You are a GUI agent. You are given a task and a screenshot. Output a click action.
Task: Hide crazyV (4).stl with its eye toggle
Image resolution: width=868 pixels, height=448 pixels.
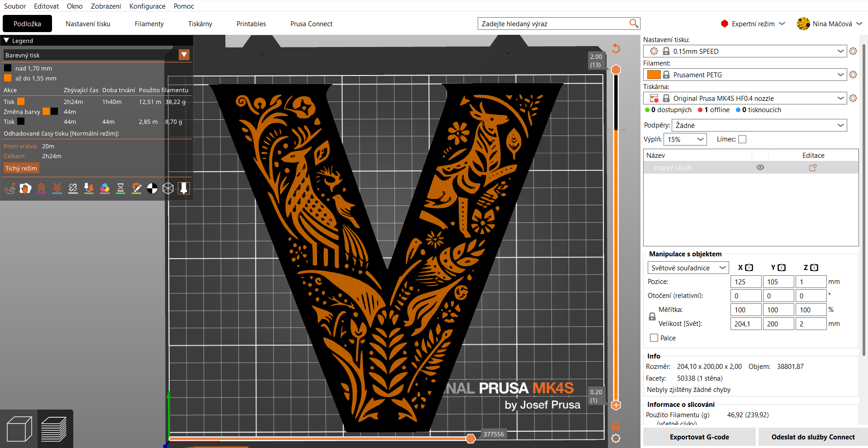(x=760, y=167)
